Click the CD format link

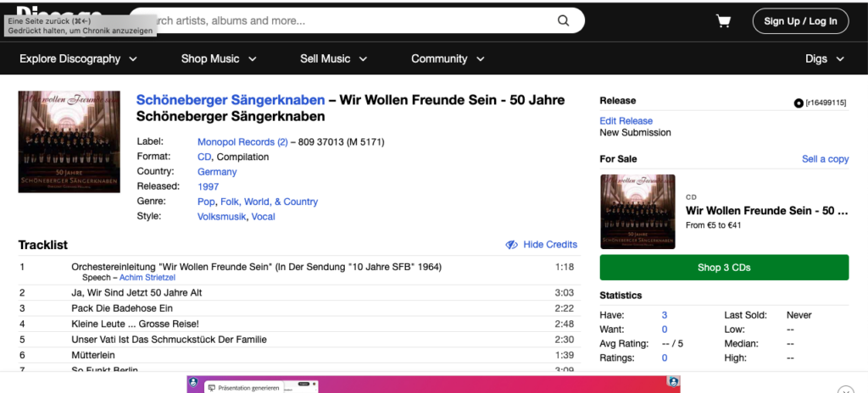click(x=204, y=157)
